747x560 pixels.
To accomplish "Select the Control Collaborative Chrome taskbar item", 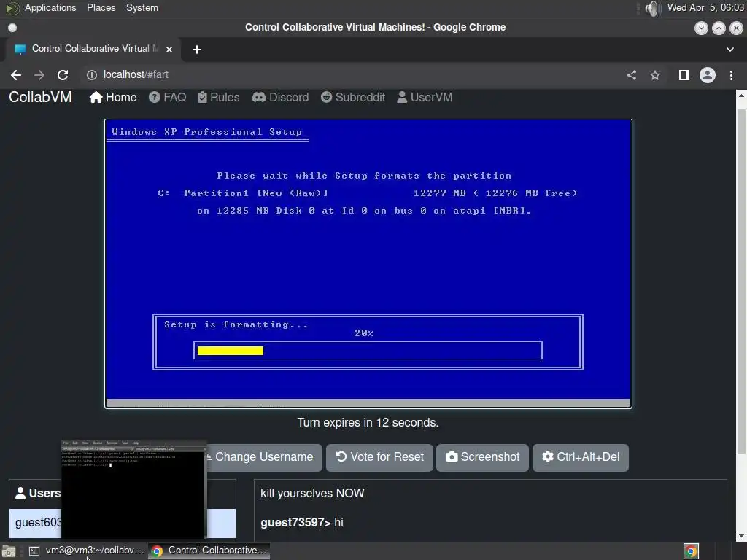I will coord(209,551).
